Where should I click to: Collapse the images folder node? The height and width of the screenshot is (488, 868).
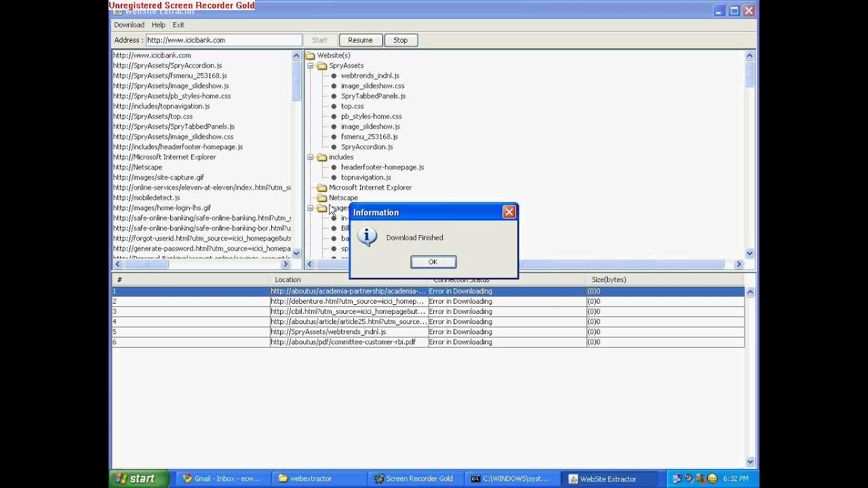(311, 208)
